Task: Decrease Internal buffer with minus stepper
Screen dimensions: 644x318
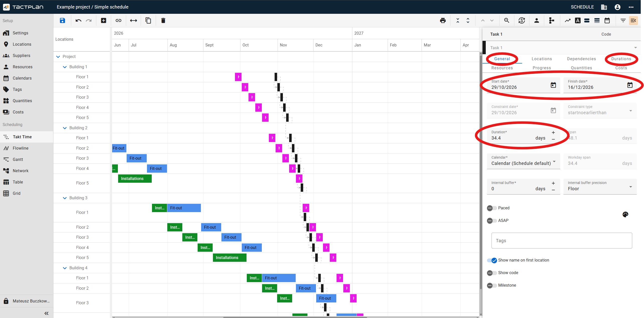Action: tap(553, 190)
